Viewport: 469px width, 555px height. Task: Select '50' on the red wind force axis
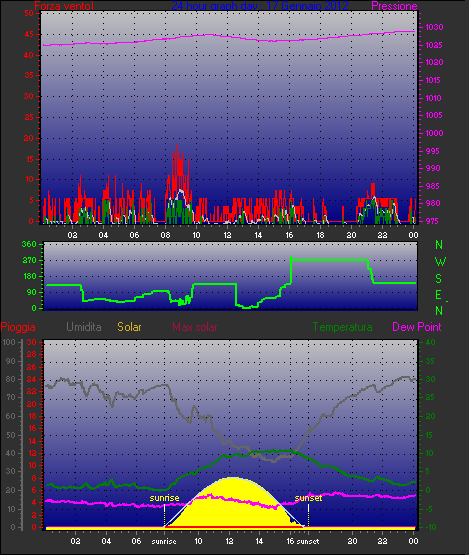(x=29, y=13)
